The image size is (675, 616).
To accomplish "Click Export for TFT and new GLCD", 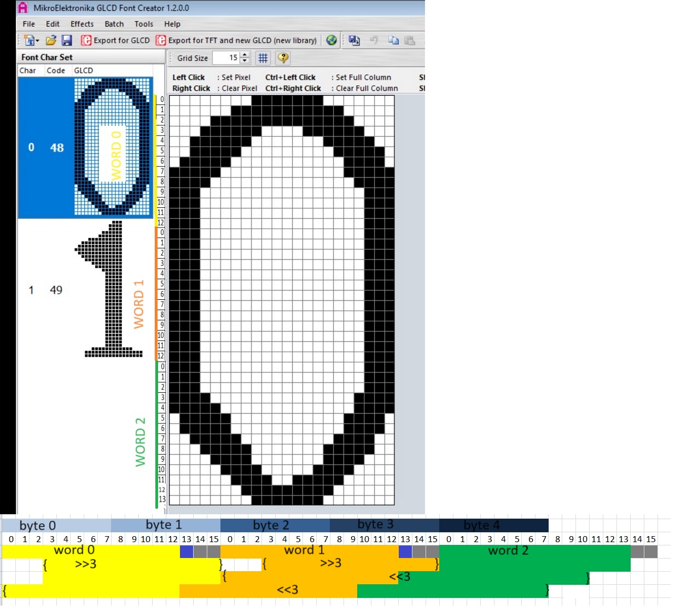I will click(x=236, y=40).
